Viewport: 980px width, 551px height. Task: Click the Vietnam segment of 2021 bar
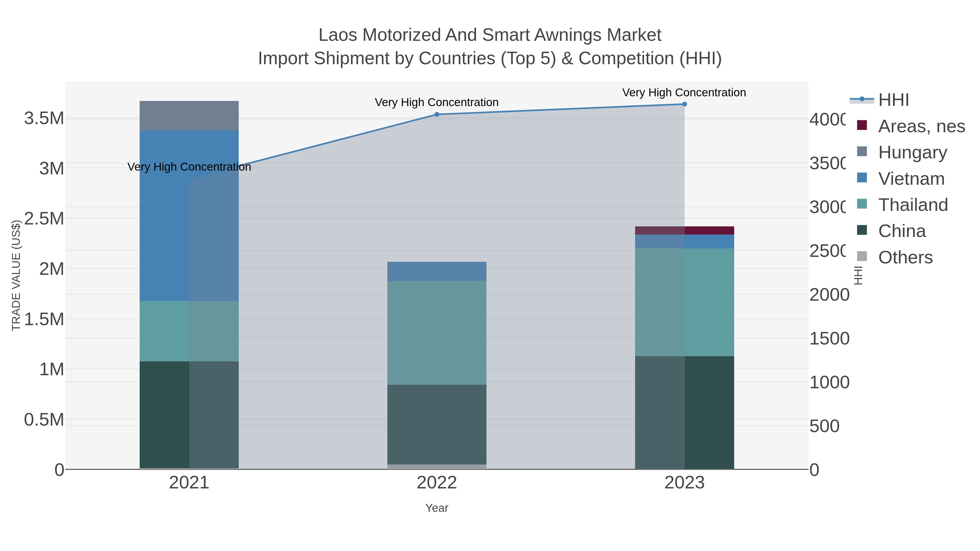tap(189, 216)
